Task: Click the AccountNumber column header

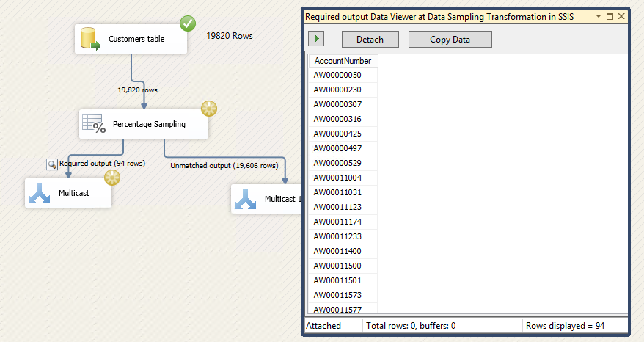Action: click(343, 61)
